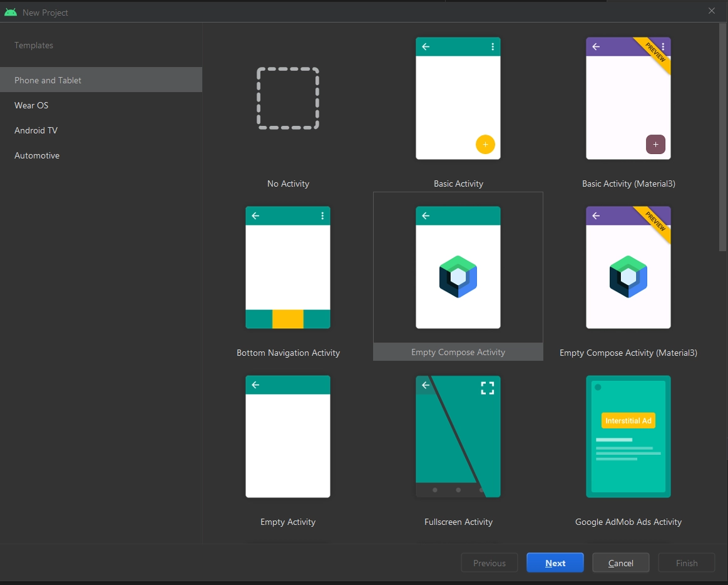The image size is (728, 585).
Task: Cancel the new project creation
Action: pyautogui.click(x=620, y=562)
